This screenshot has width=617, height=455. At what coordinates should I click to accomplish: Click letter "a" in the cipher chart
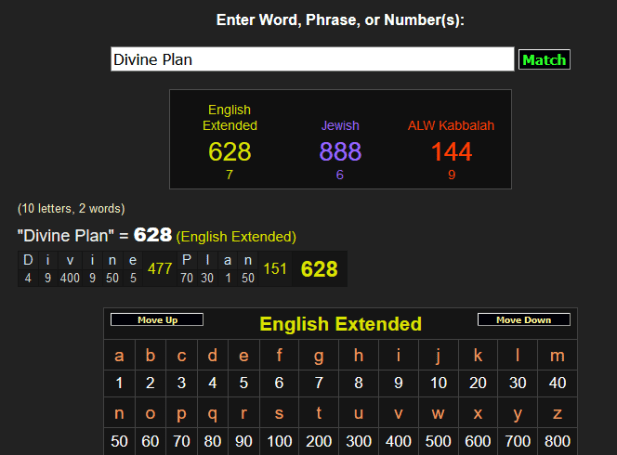119,355
